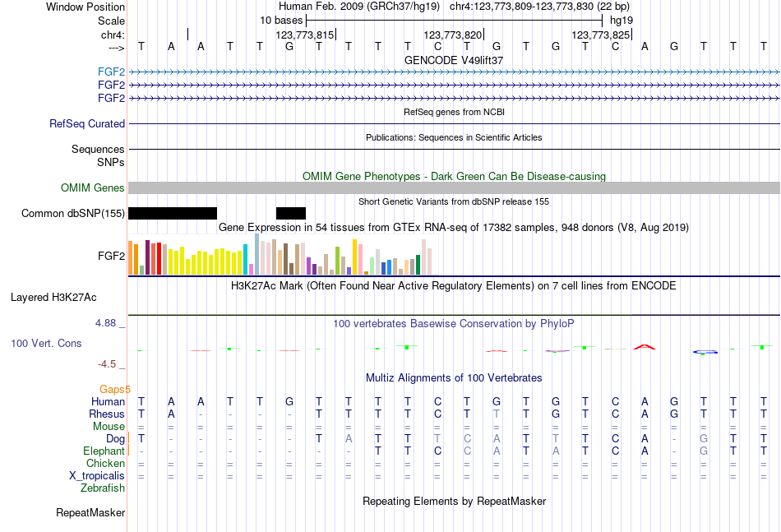Click the red conservation peak in PhyloP track
This screenshot has height=532, width=781.
click(x=645, y=347)
